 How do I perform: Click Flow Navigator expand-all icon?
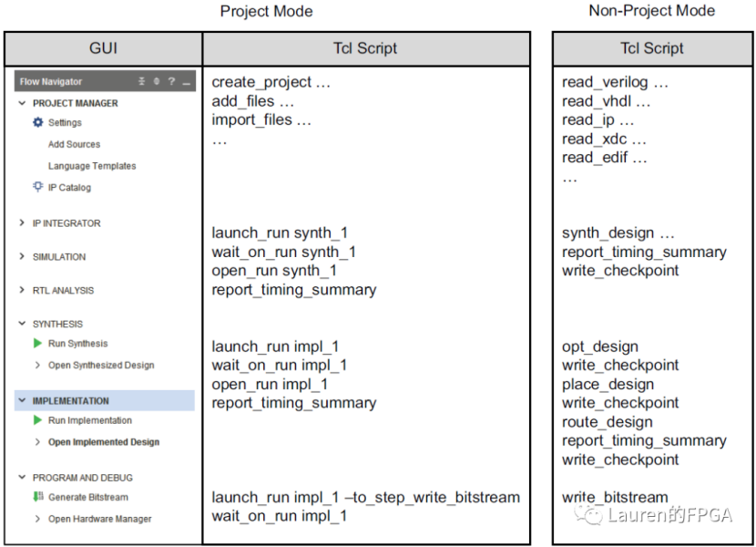[x=156, y=81]
